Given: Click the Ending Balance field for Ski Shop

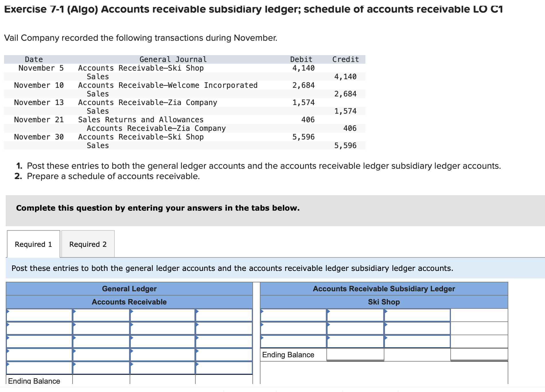Looking at the screenshot, I should coord(356,355).
